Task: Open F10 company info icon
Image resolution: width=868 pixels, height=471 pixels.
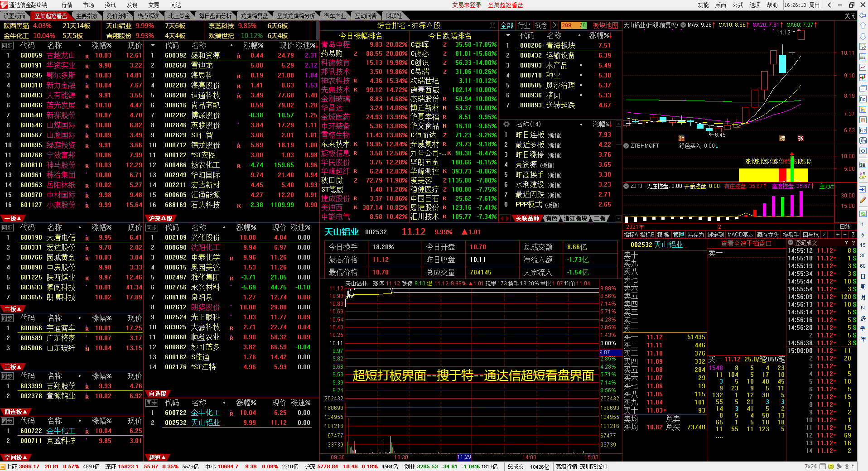Action: [863, 99]
